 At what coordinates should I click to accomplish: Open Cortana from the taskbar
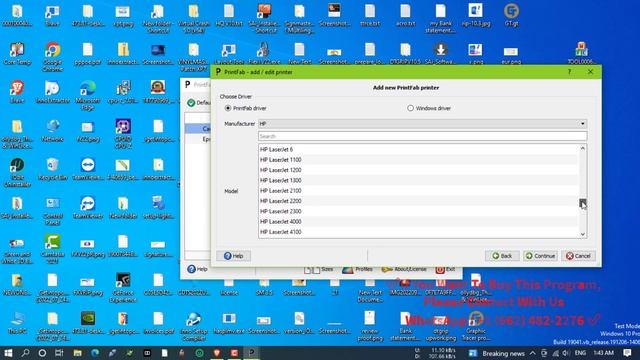pyautogui.click(x=42, y=353)
